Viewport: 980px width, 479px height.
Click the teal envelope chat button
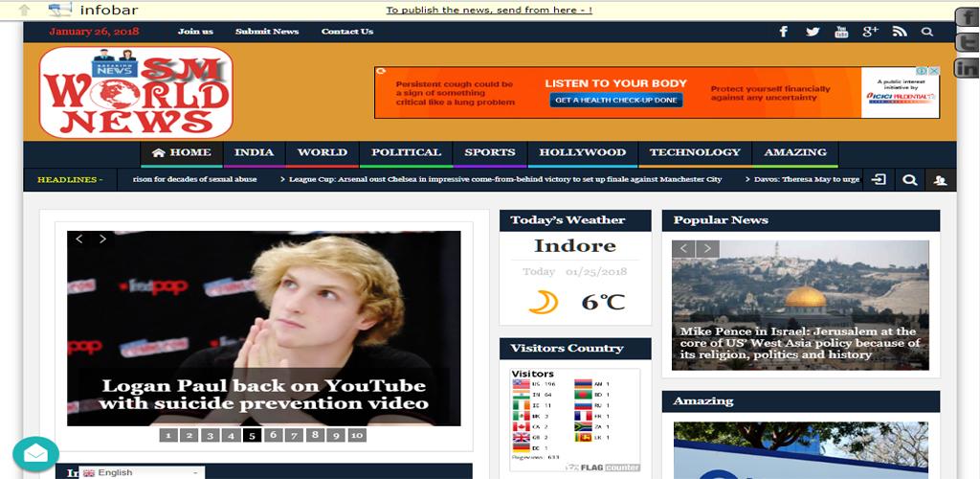coord(35,454)
